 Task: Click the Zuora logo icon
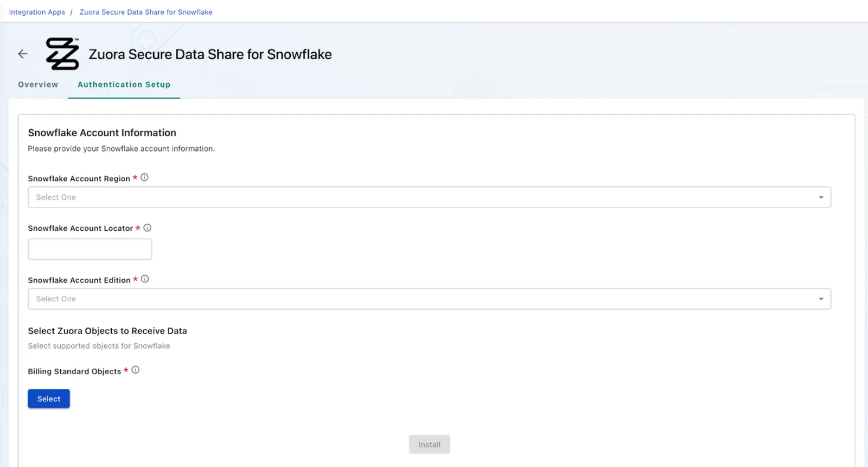[x=62, y=54]
